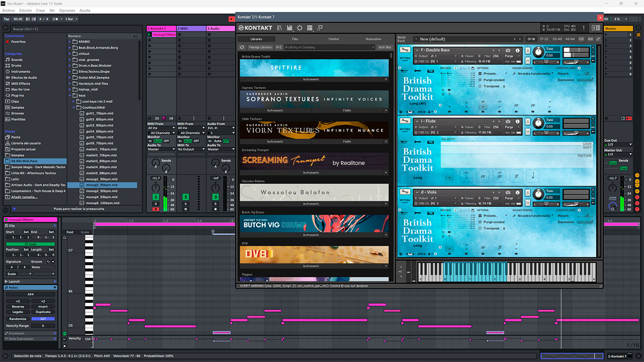Open Double Bass wrench edit icon
The height and width of the screenshot is (362, 644).
point(406,50)
